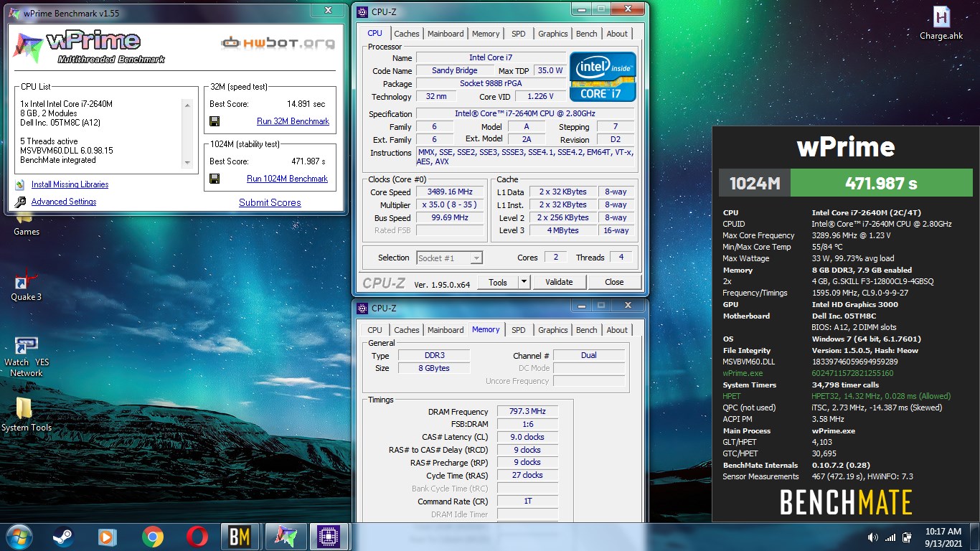Click the Tools button in CPU-Z
The height and width of the screenshot is (551, 980).
coord(498,282)
